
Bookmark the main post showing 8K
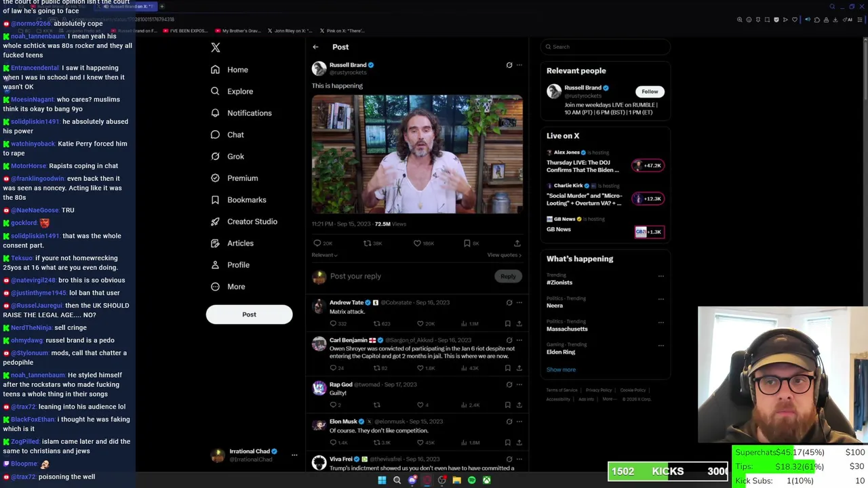coord(467,243)
